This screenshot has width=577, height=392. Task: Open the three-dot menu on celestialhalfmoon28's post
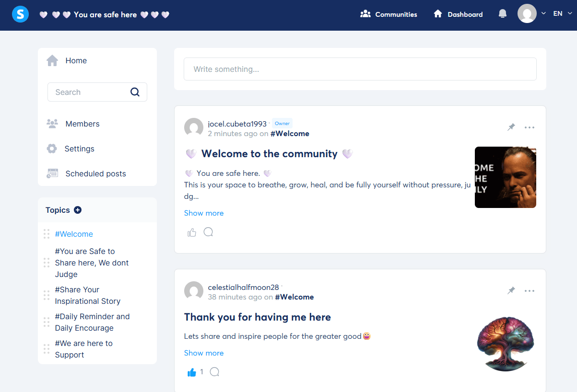pos(530,290)
